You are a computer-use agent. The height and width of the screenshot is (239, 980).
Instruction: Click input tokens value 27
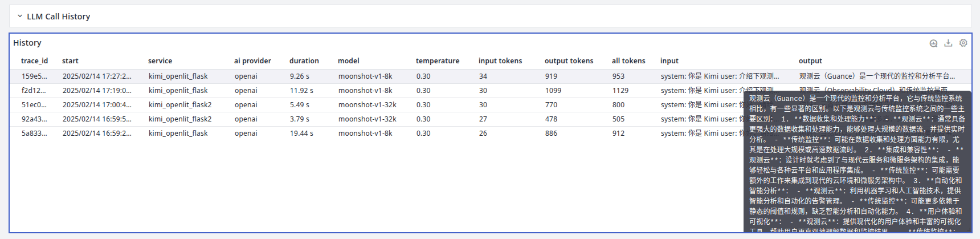[x=483, y=119]
